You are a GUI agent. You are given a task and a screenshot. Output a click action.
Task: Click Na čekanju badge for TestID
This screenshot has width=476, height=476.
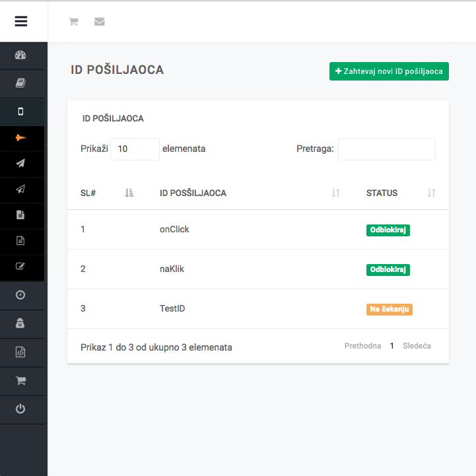[x=390, y=309]
